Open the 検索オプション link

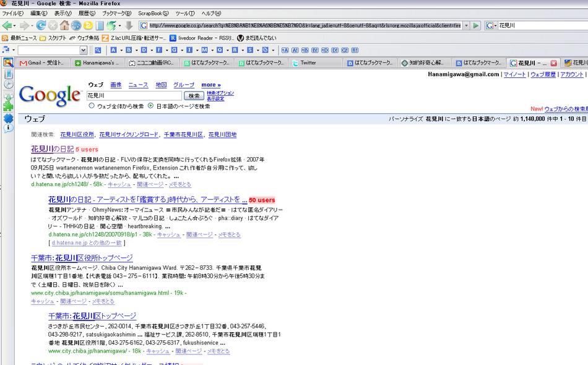tap(220, 93)
